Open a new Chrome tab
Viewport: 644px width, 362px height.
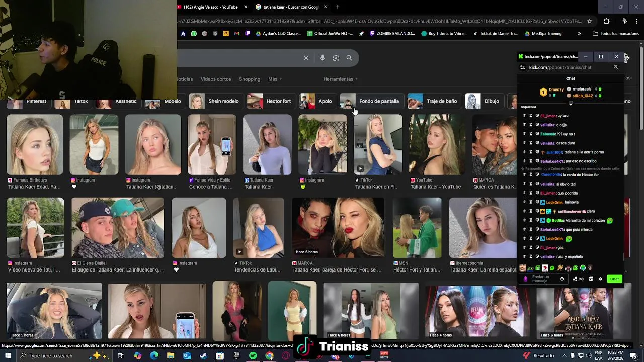[x=337, y=7]
